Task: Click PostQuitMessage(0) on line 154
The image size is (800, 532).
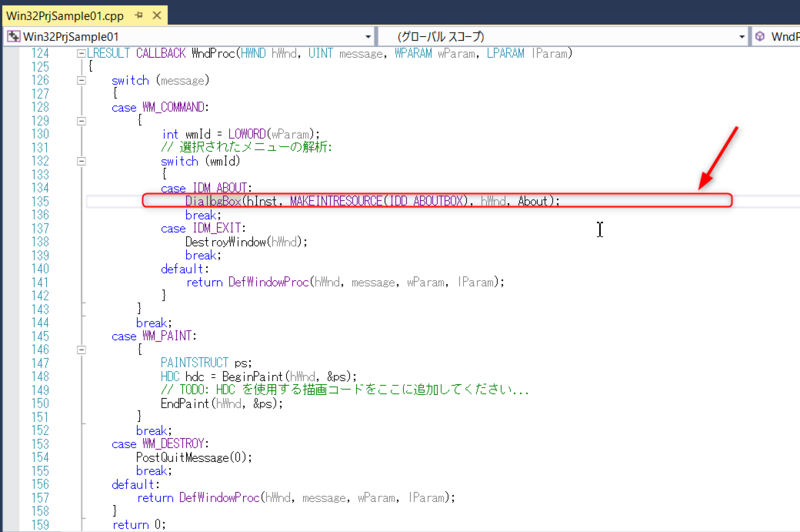Action: tap(191, 458)
